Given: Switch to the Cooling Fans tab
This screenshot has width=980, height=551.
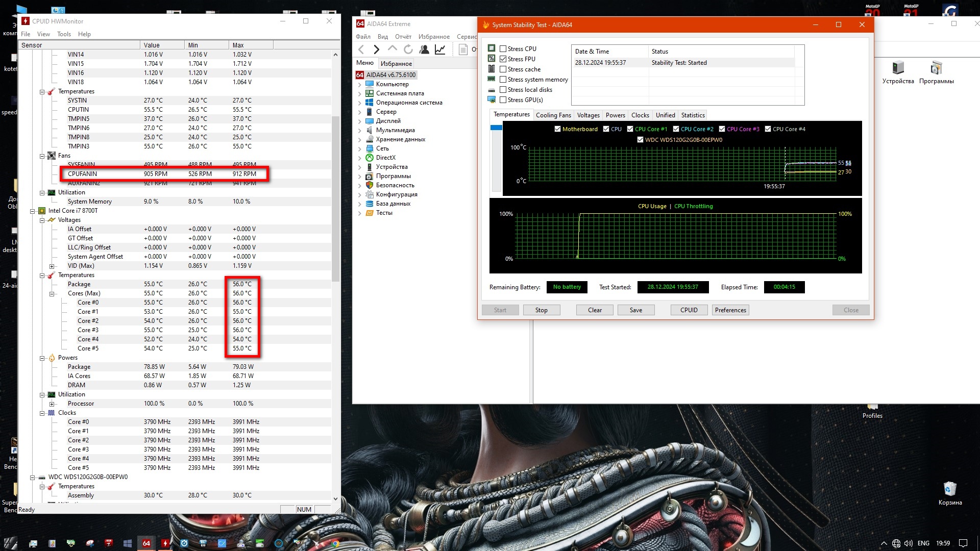Looking at the screenshot, I should coord(553,115).
